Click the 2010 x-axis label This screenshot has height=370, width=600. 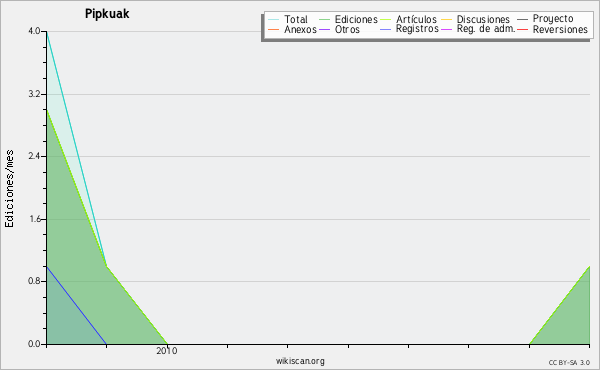point(167,351)
